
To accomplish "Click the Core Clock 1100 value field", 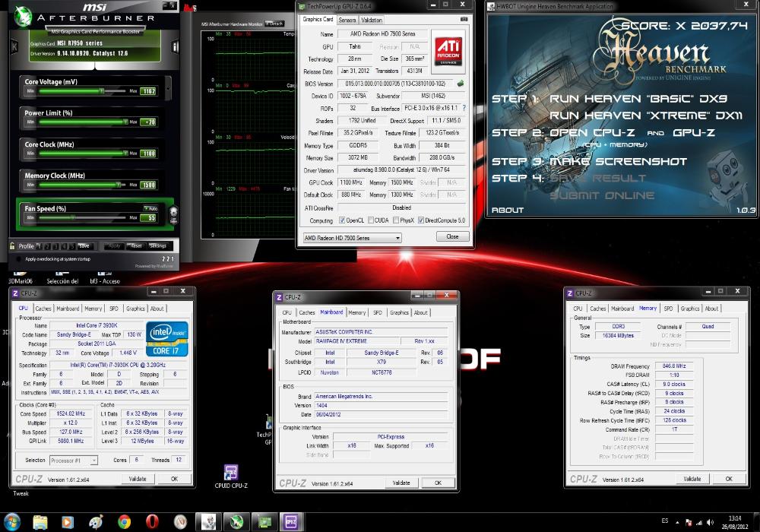I will coord(148,154).
